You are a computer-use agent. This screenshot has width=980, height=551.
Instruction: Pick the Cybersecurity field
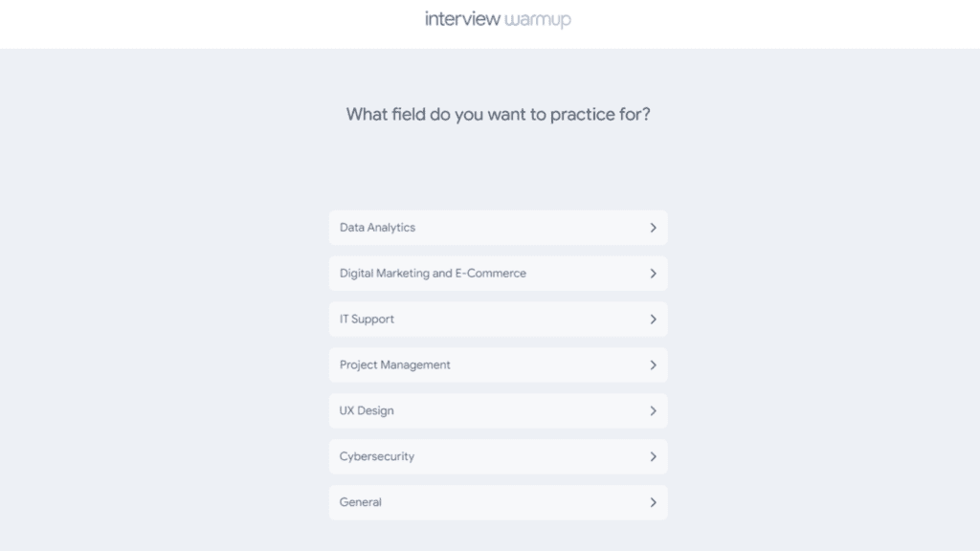(498, 456)
